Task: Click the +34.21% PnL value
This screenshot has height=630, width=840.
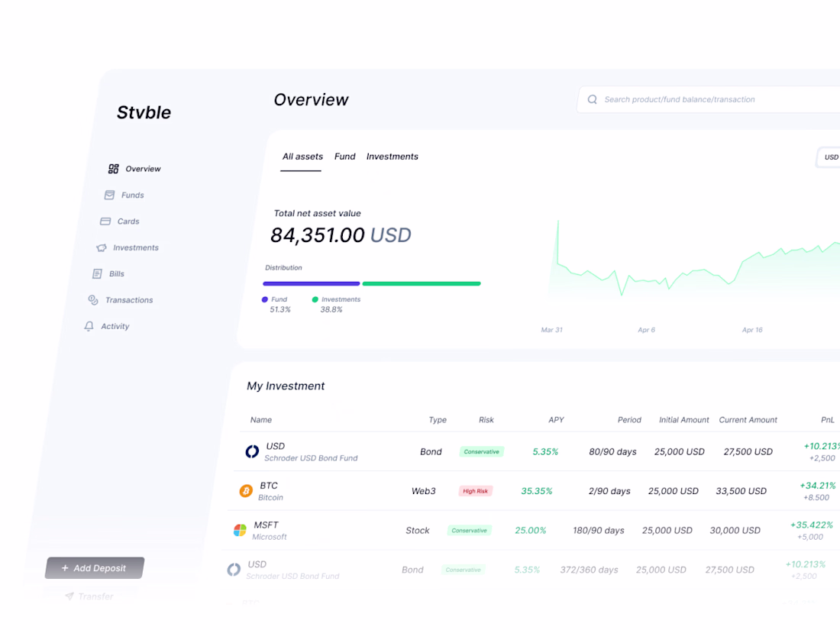Action: 818,486
